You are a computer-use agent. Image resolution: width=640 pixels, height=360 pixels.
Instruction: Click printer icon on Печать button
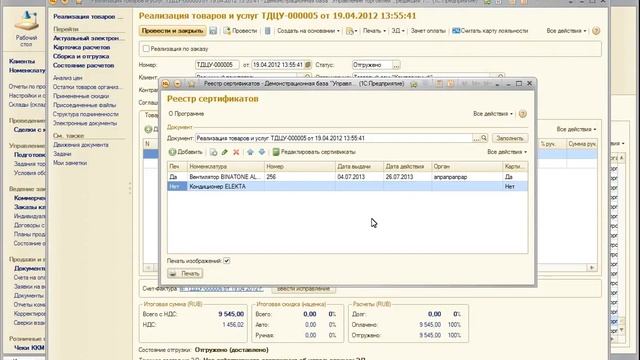pyautogui.click(x=173, y=273)
